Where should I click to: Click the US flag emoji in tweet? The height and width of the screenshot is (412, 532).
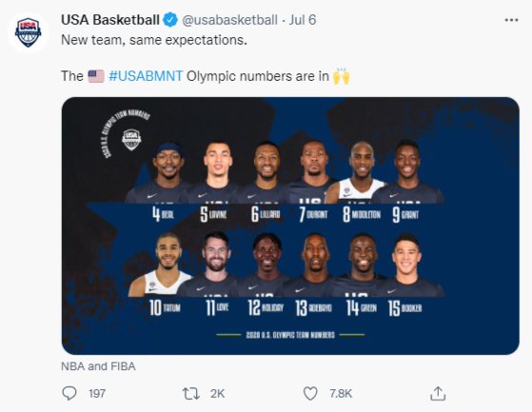click(x=96, y=76)
